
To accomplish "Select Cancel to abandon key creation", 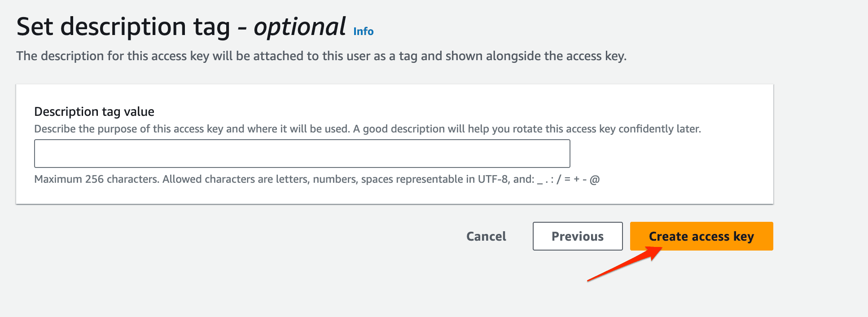I will tap(486, 236).
